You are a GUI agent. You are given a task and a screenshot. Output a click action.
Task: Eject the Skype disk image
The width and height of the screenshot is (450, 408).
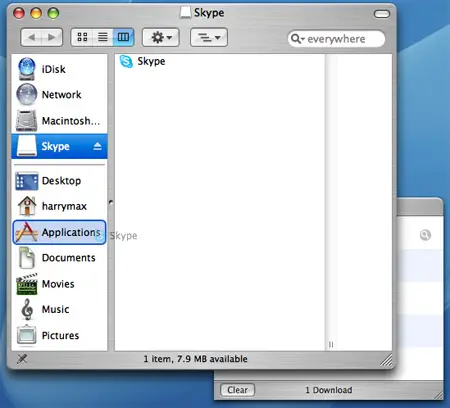(97, 146)
